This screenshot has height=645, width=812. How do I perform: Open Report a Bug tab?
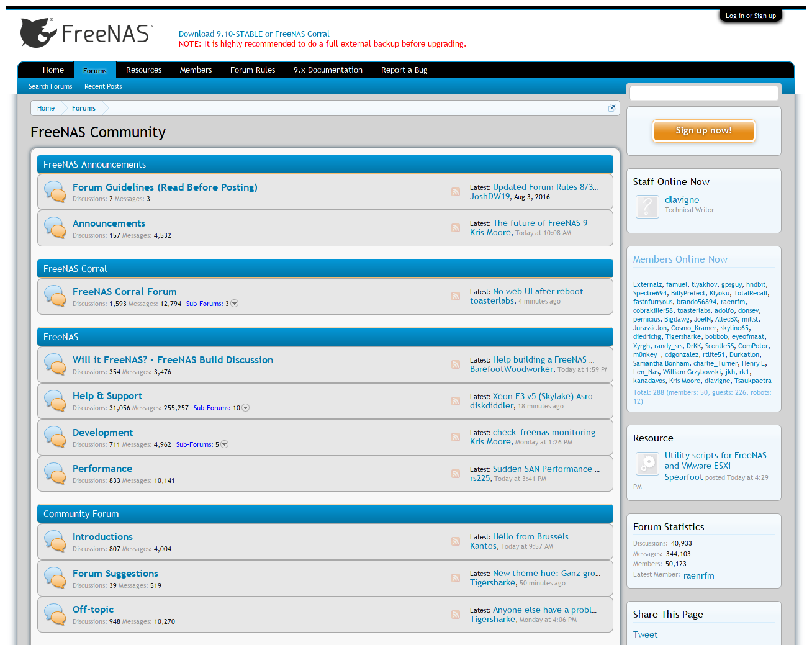pos(404,70)
